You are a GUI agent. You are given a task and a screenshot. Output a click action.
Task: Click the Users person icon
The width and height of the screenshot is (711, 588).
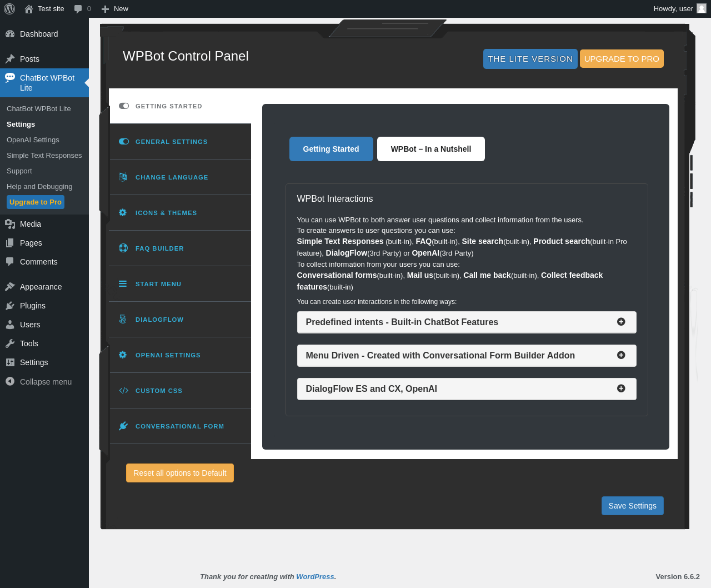10,325
